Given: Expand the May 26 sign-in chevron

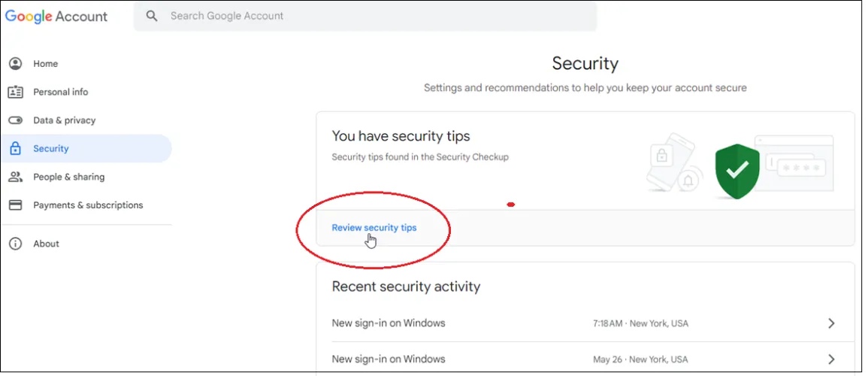Looking at the screenshot, I should click(831, 359).
